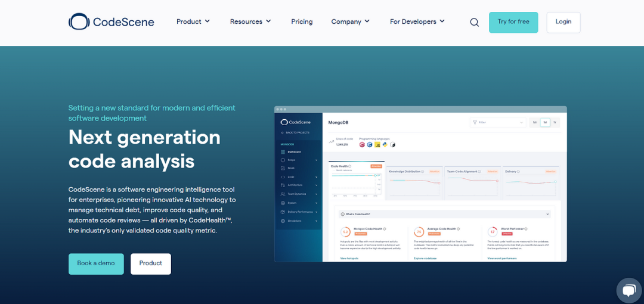This screenshot has width=644, height=304.
Task: Click the 1,249,215 lines of code value
Action: (342, 145)
